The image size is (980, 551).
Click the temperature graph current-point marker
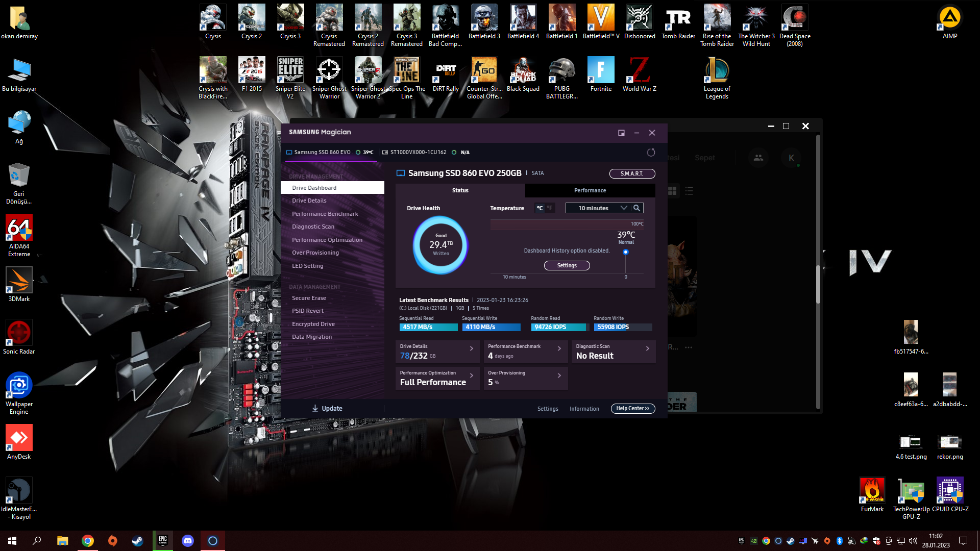click(625, 252)
